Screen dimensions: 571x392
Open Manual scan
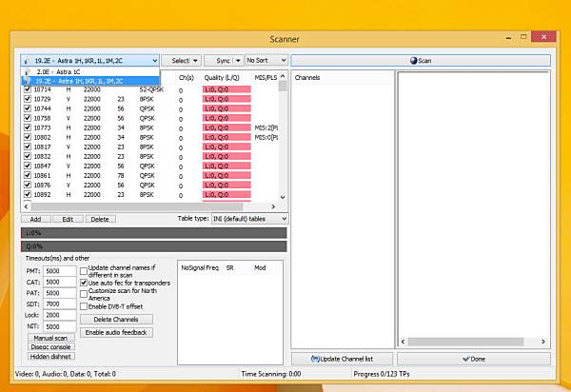point(51,338)
